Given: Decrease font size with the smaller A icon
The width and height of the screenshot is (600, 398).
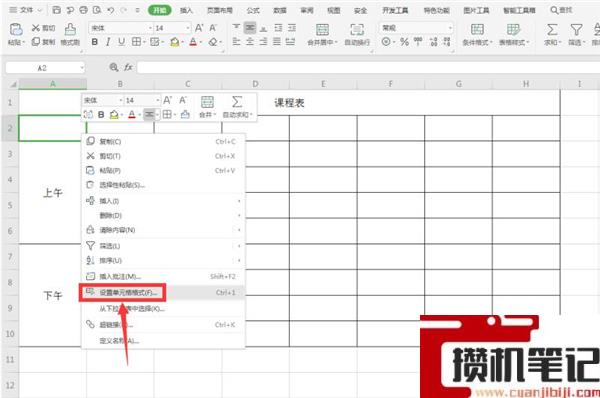Looking at the screenshot, I should [213, 28].
